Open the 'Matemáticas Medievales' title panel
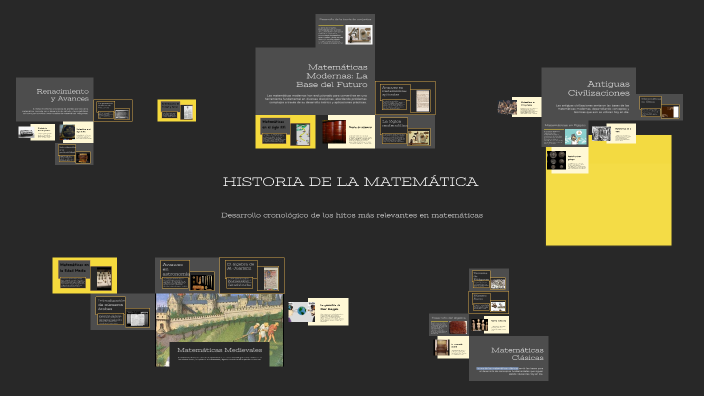Screen dimensions: 704x396 (220, 354)
